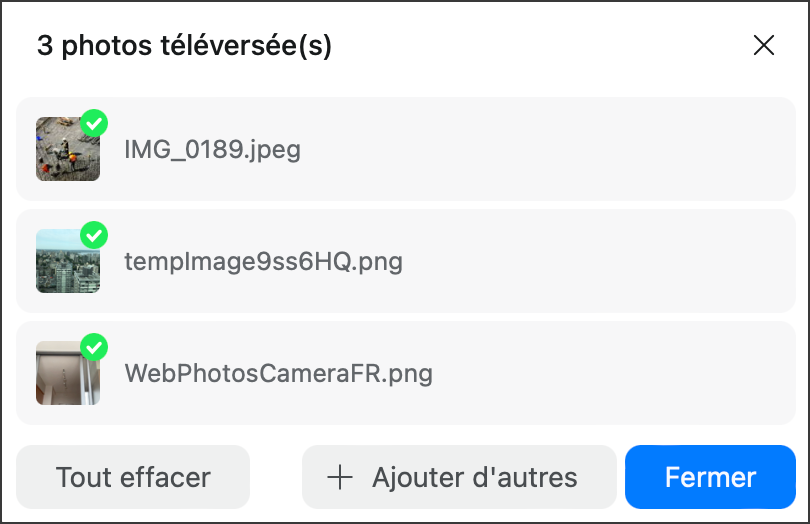Close the upload dialog with the X icon
Image resolution: width=810 pixels, height=524 pixels.
pyautogui.click(x=764, y=45)
